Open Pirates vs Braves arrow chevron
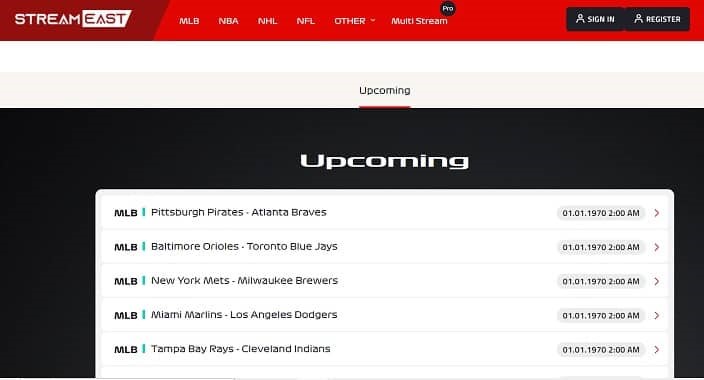The width and height of the screenshot is (704, 380). pyautogui.click(x=656, y=213)
